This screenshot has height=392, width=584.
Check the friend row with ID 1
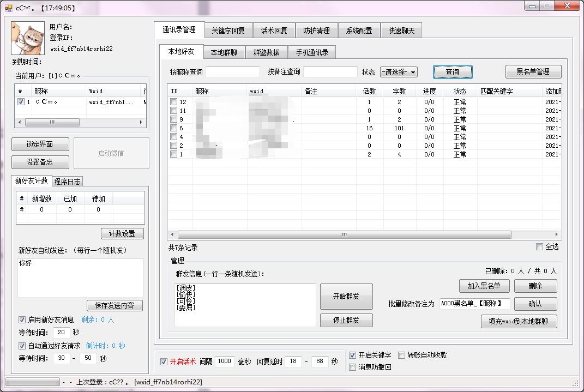[x=173, y=154]
